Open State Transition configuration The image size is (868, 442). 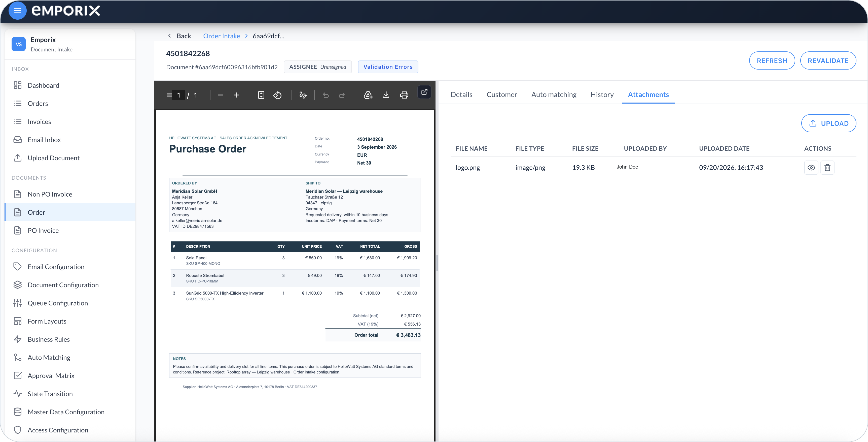click(x=70, y=394)
